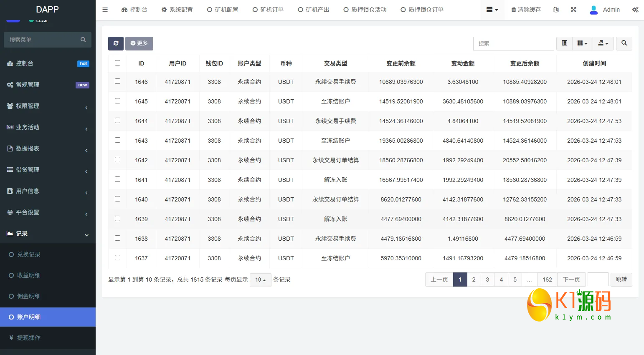644x355 pixels.
Task: Click the 变动金额 column header
Action: click(463, 63)
